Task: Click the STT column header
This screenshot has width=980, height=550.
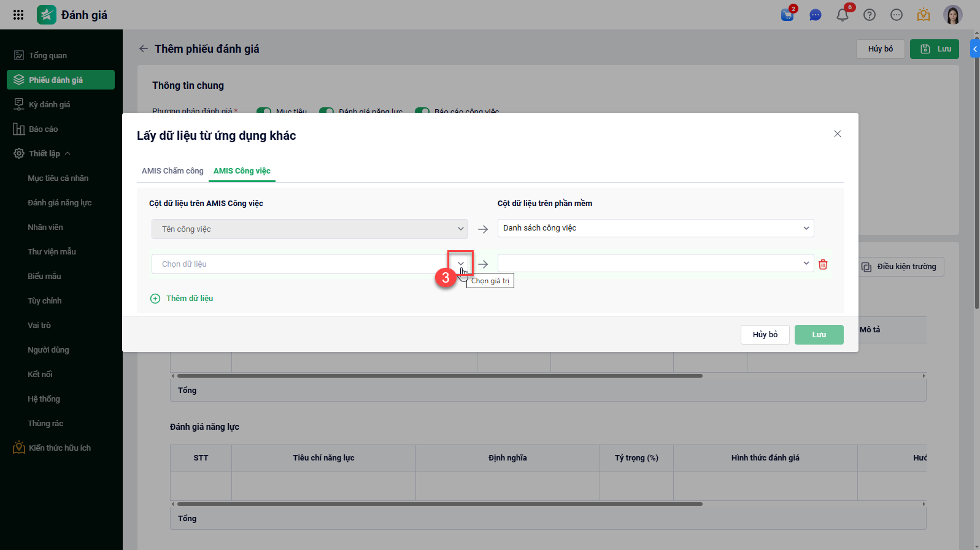Action: click(x=201, y=458)
